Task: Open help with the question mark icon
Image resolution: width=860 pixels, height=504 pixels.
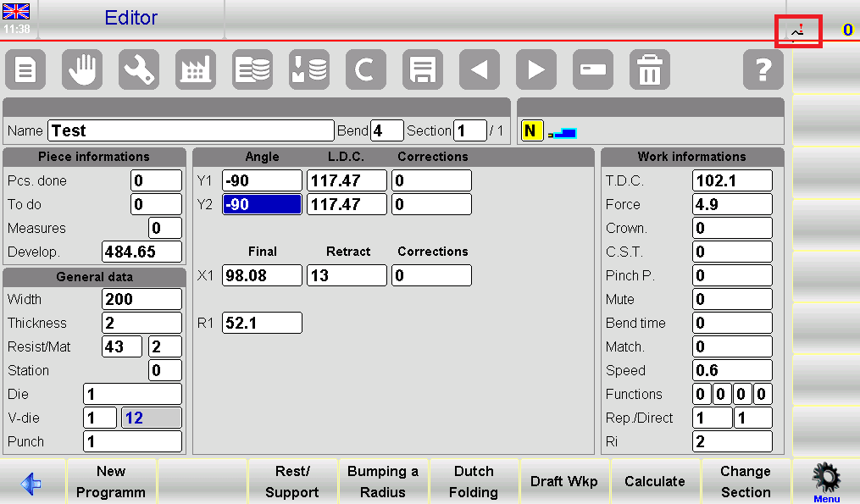Action: [x=763, y=70]
